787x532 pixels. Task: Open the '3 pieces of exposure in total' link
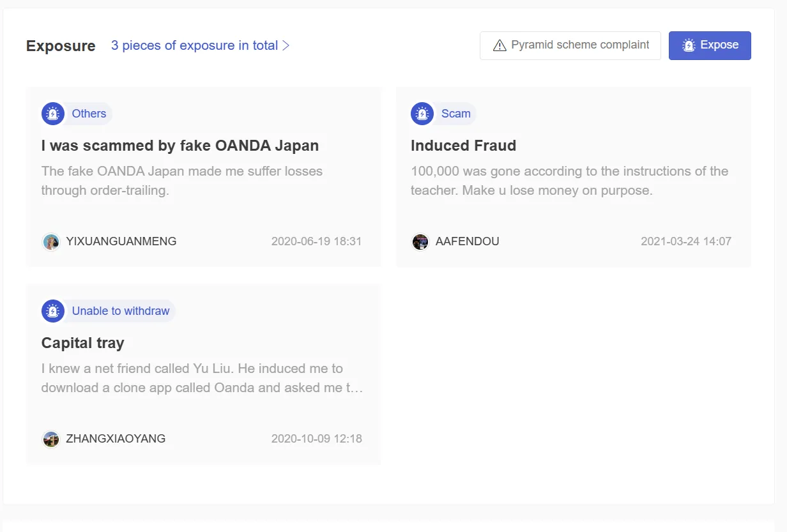click(201, 45)
